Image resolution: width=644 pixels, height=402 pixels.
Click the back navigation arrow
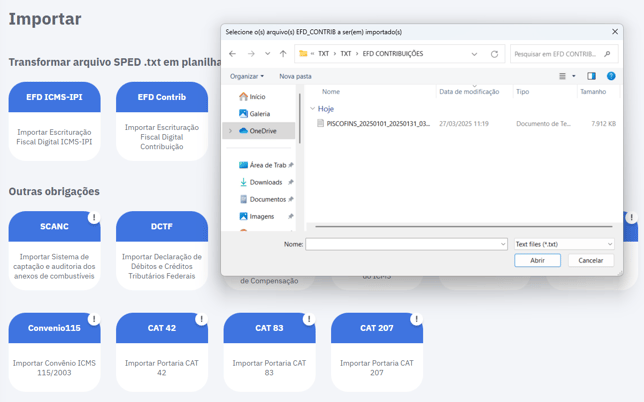pyautogui.click(x=232, y=54)
